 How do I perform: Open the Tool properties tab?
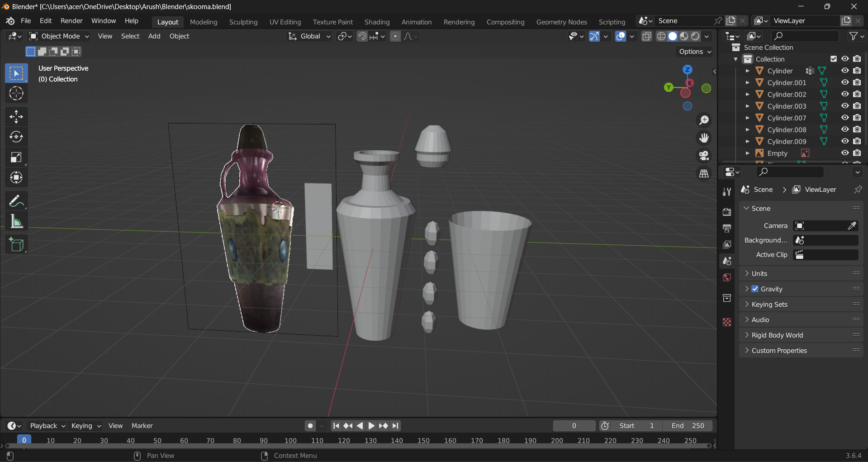click(727, 192)
